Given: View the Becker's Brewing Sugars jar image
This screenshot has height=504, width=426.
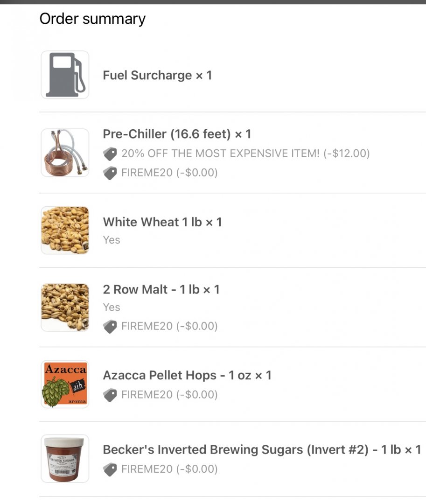Looking at the screenshot, I should (x=65, y=459).
